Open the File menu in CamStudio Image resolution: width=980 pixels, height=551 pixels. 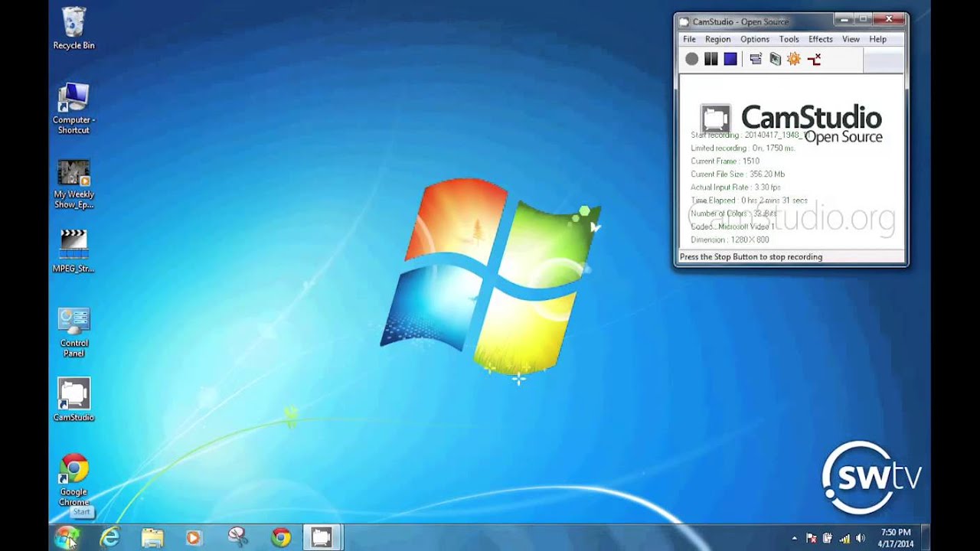(x=689, y=39)
